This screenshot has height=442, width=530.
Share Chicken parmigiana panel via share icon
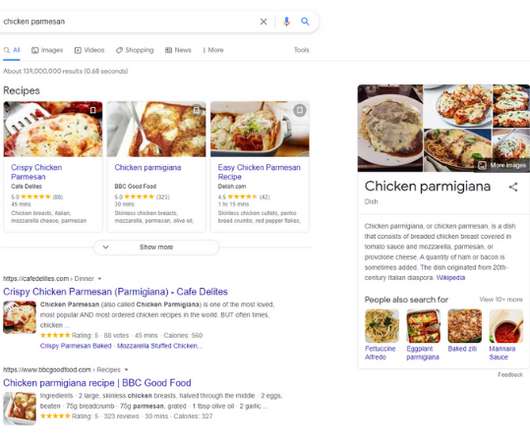point(513,187)
